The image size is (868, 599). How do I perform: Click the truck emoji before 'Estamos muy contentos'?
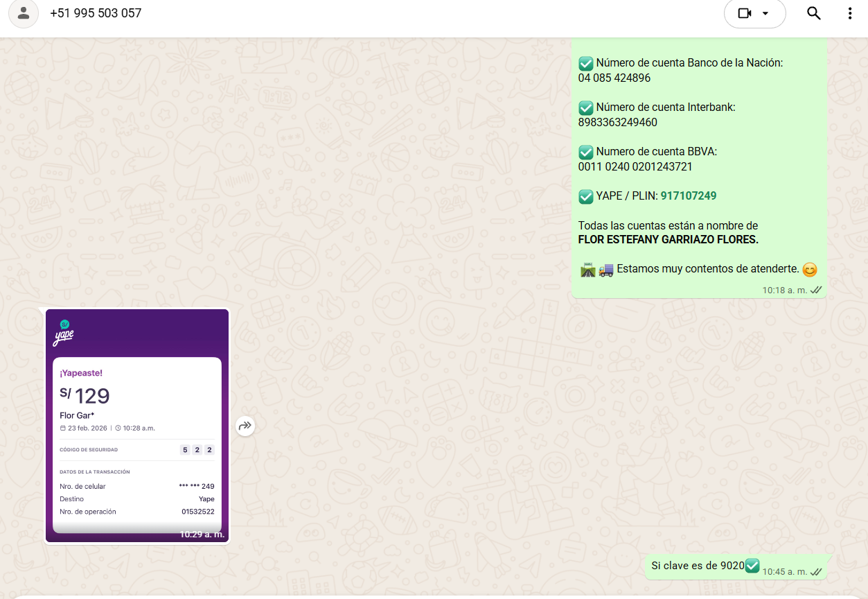[605, 269]
